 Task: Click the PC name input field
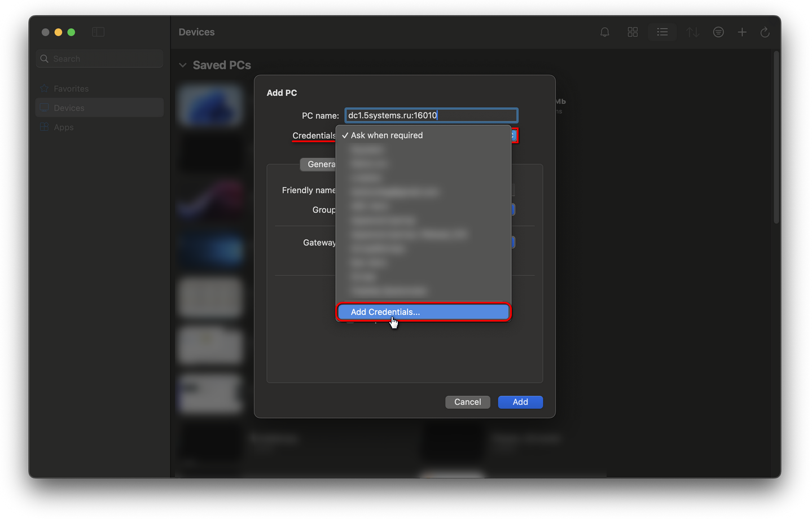(431, 116)
